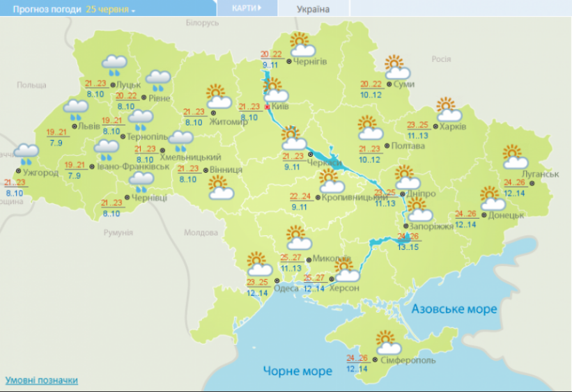Viewport: 572px width, 392px height.
Task: Click the sun-cloud icon above Луганськ
Action: [515, 157]
